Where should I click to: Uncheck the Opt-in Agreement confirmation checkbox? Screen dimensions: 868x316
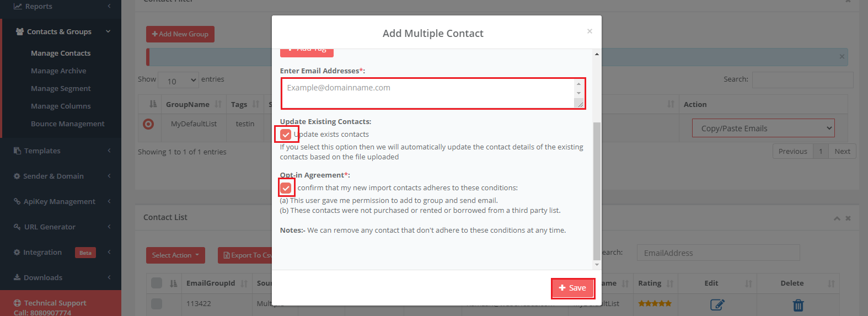tap(286, 188)
